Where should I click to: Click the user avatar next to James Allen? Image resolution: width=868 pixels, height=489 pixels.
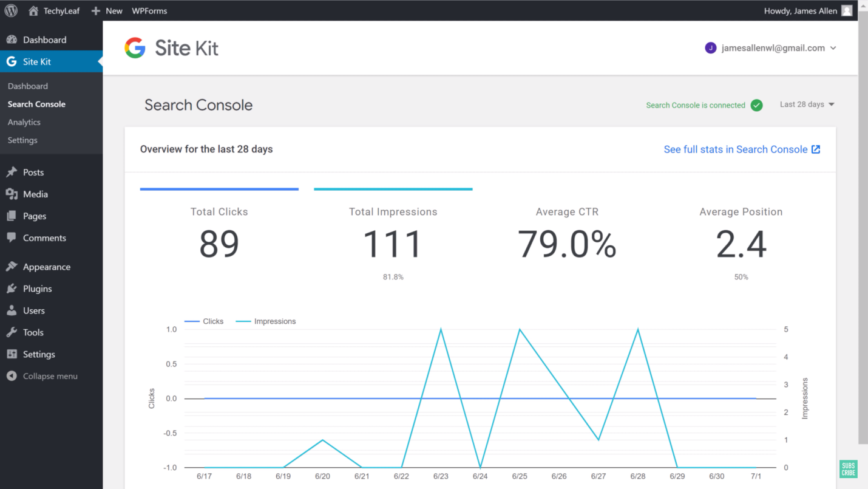tap(847, 10)
